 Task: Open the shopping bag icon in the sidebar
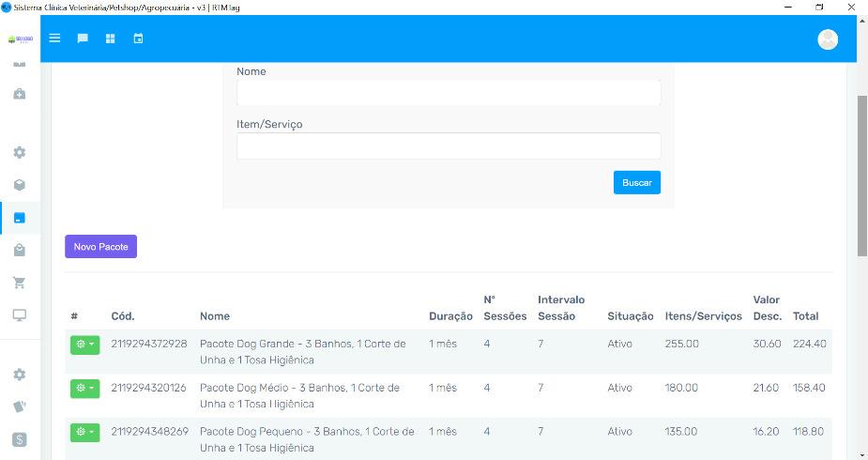(20, 250)
